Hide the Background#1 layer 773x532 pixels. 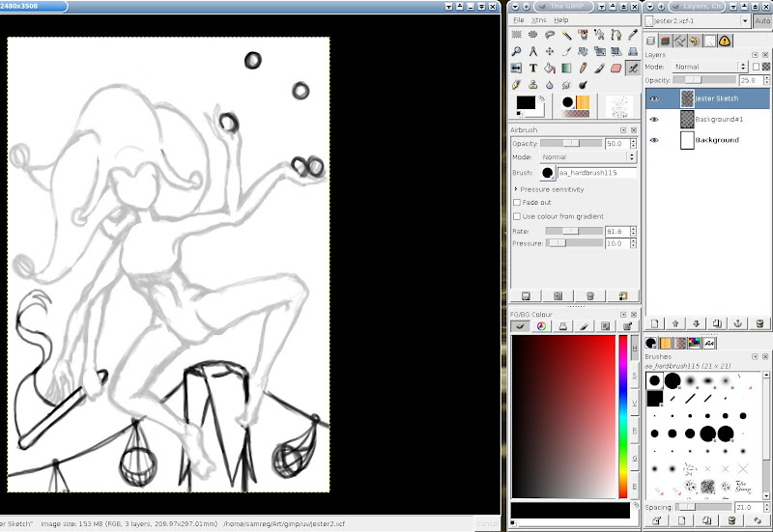(x=654, y=119)
